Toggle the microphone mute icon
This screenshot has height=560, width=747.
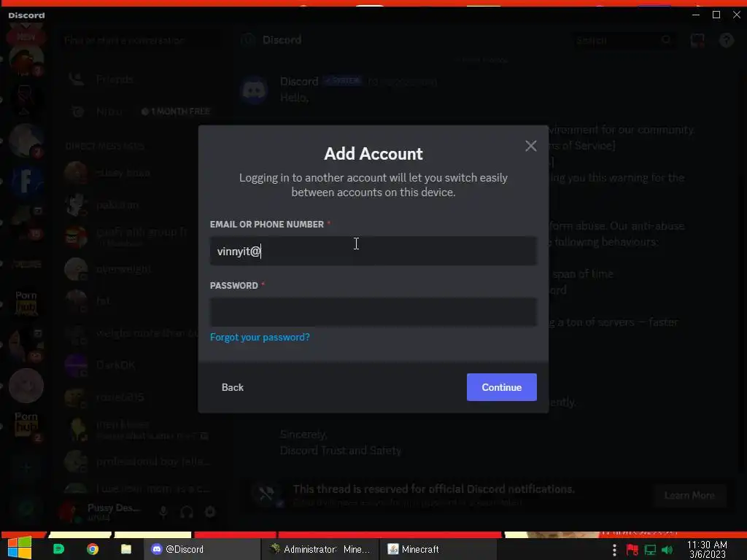(163, 513)
